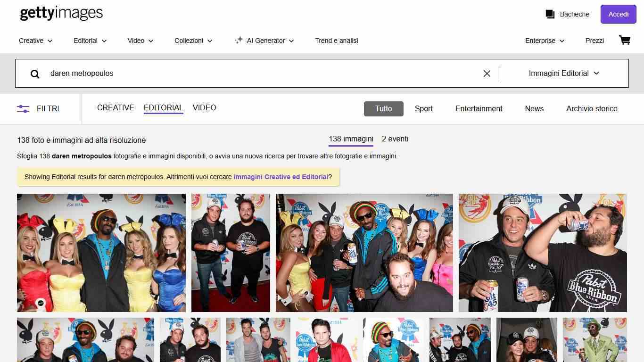Expand the Enterprise menu
This screenshot has width=644, height=362.
click(544, 41)
